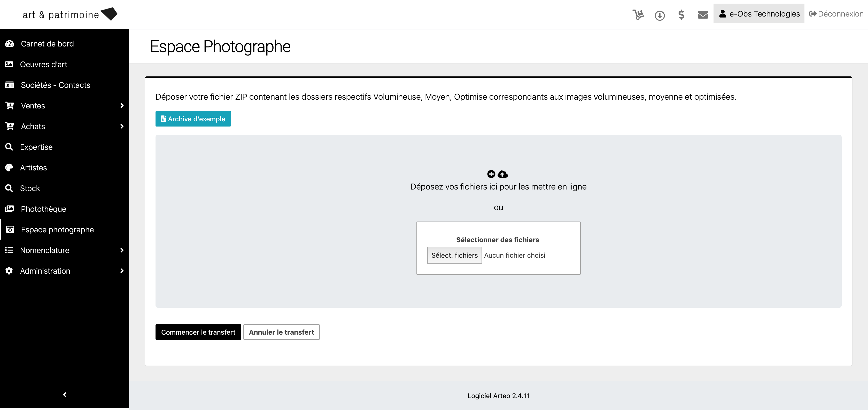Image resolution: width=868 pixels, height=410 pixels.
Task: Click the Expertise magnifier icon
Action: point(9,147)
